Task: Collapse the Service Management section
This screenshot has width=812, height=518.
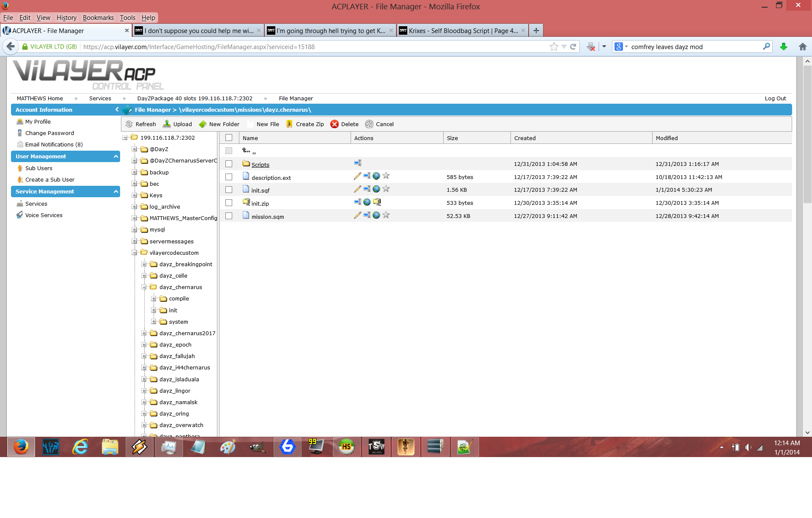Action: coord(116,191)
